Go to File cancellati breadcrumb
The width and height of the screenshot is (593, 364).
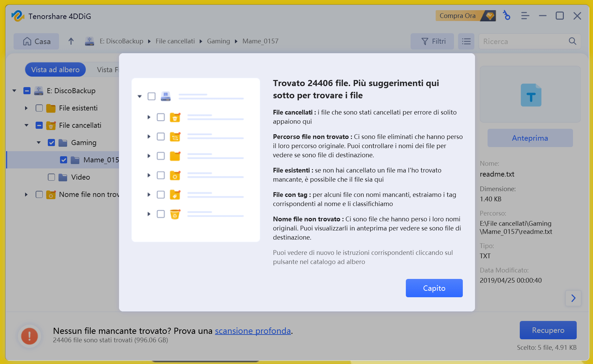click(x=175, y=41)
